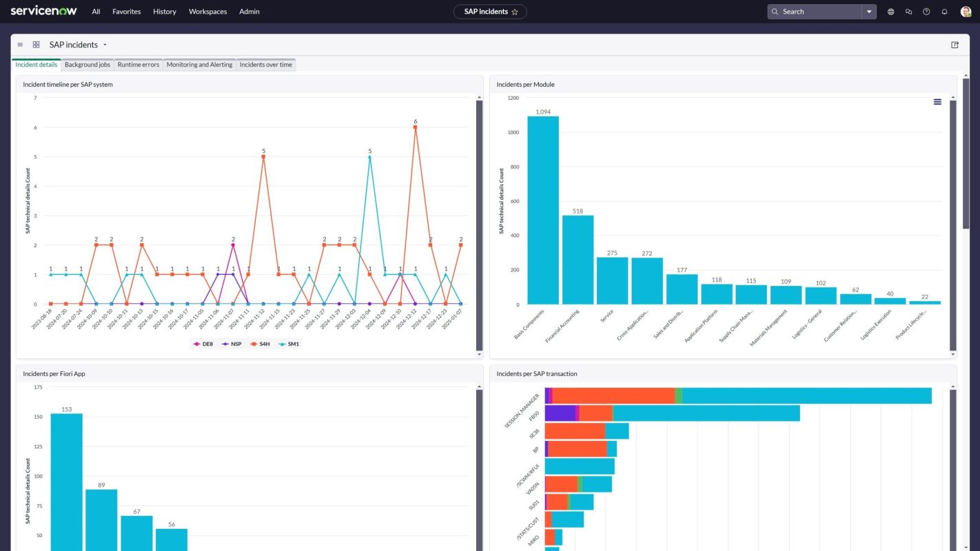
Task: Click the cyan segment of SESSION_MANAGER bar
Action: click(x=806, y=395)
